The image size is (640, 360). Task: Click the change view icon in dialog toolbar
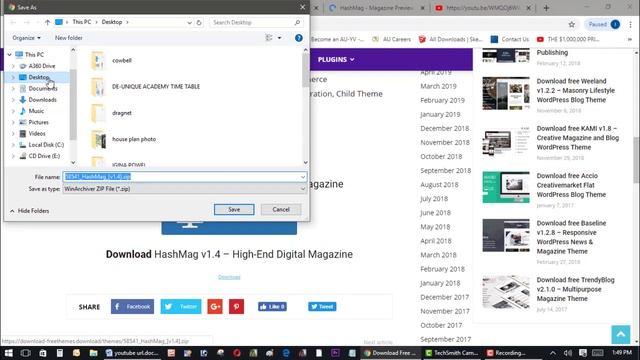pyautogui.click(x=269, y=38)
